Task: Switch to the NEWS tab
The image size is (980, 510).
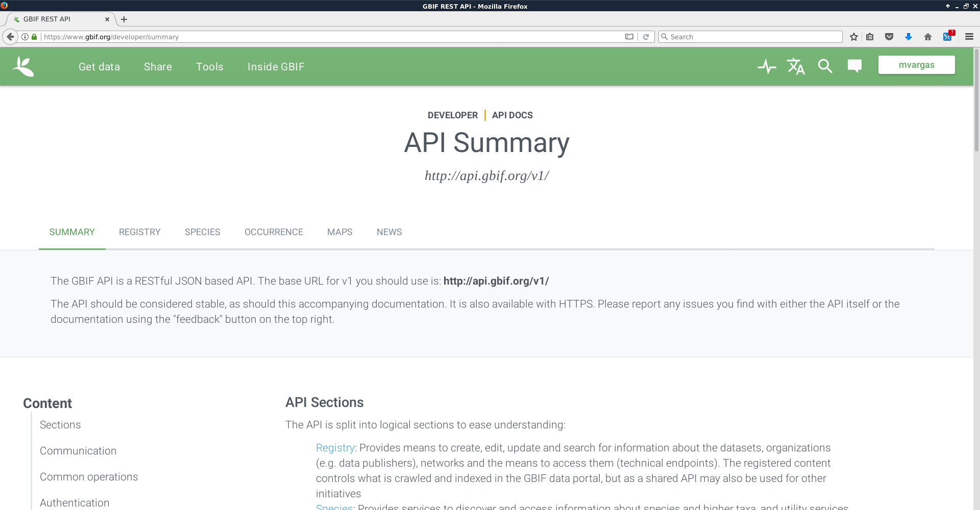Action: pyautogui.click(x=389, y=232)
